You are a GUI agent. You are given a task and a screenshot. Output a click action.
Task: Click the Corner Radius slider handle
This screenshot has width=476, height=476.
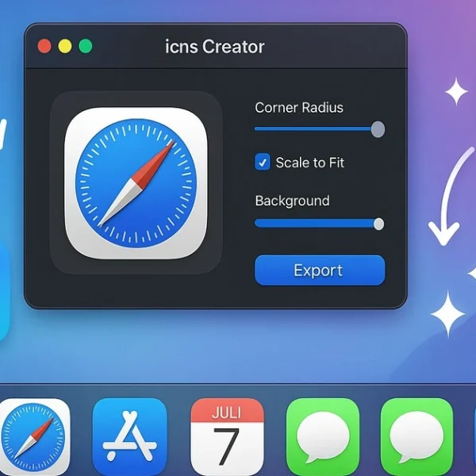pyautogui.click(x=378, y=129)
